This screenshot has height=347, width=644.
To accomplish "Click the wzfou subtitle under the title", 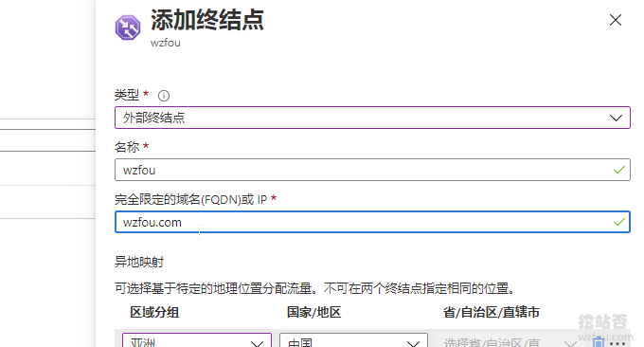I will (166, 43).
